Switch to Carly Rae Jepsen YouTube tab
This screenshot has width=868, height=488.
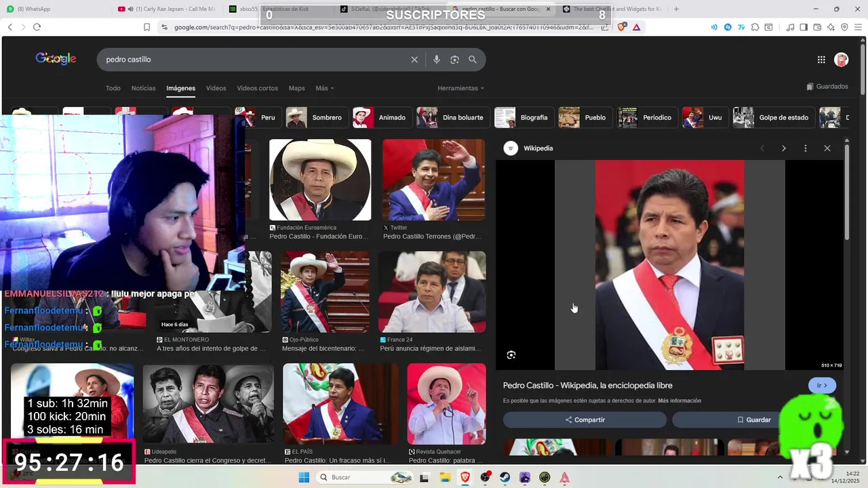tap(167, 9)
